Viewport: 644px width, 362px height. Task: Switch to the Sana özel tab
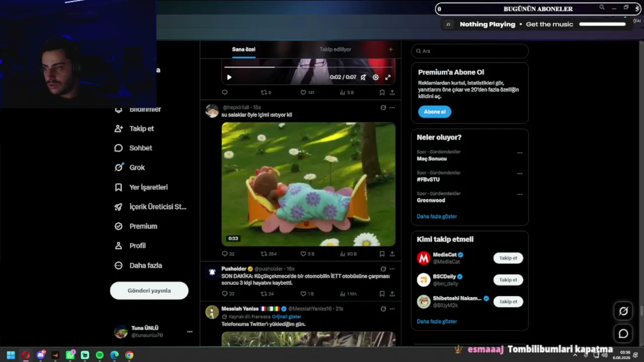(244, 49)
